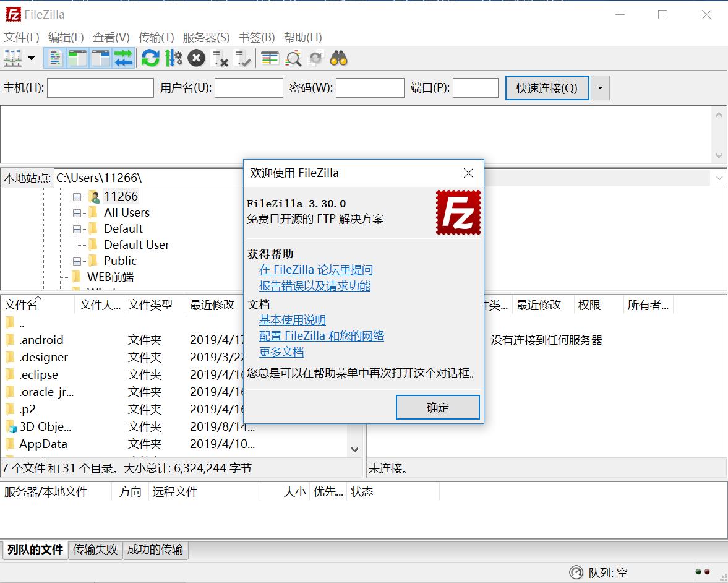Open link 配置 FileZilla 和您的网络

321,335
